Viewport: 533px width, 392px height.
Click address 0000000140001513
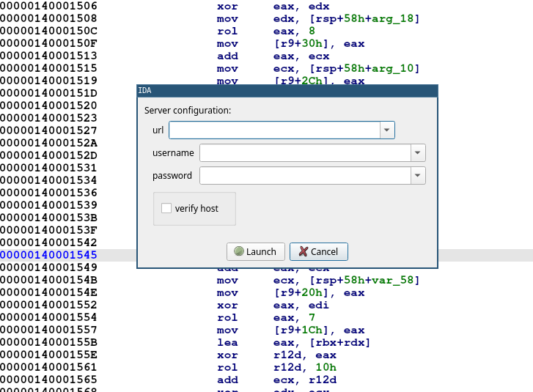[48, 56]
